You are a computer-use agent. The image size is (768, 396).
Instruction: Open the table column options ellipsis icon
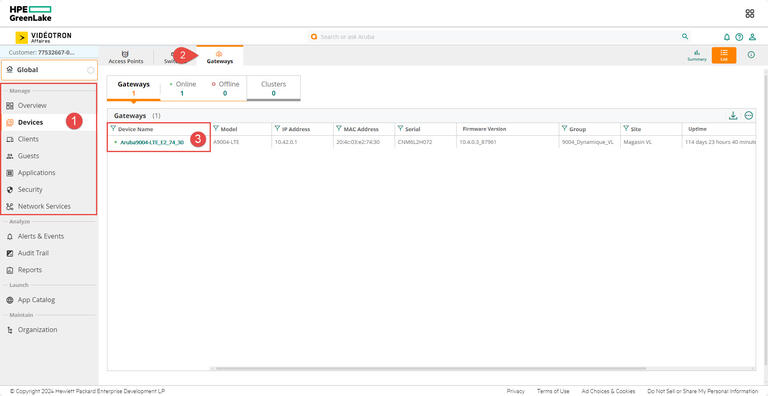coord(748,116)
